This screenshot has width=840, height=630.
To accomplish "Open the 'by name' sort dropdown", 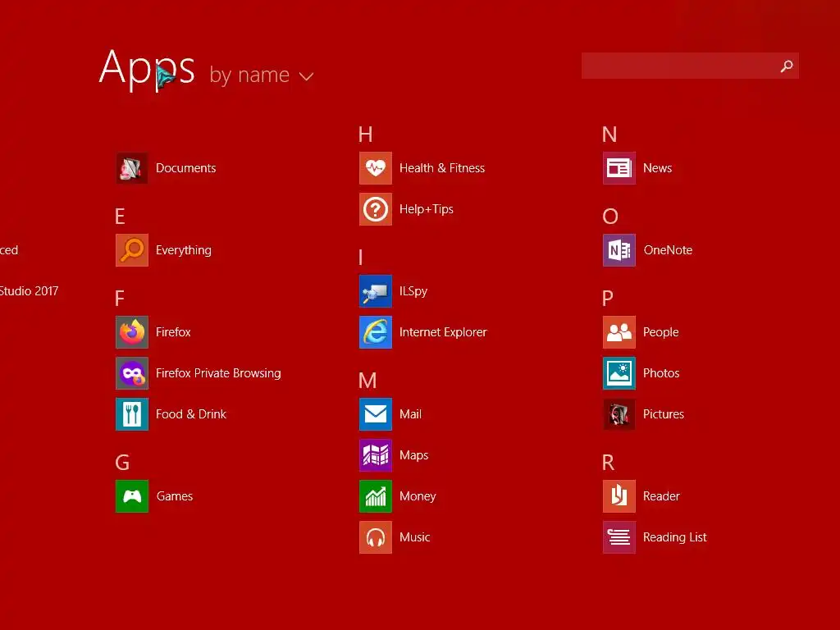I will tap(262, 75).
